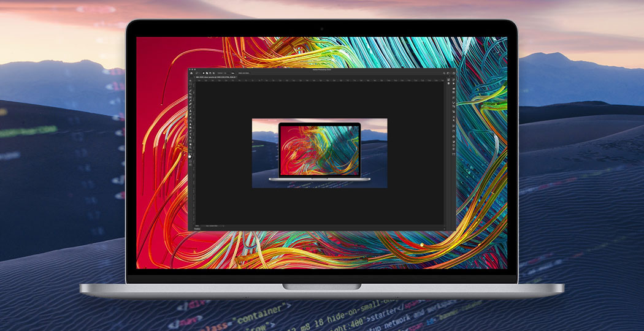644x331 pixels.
Task: Select the Object Selection tool
Action: 190,91
